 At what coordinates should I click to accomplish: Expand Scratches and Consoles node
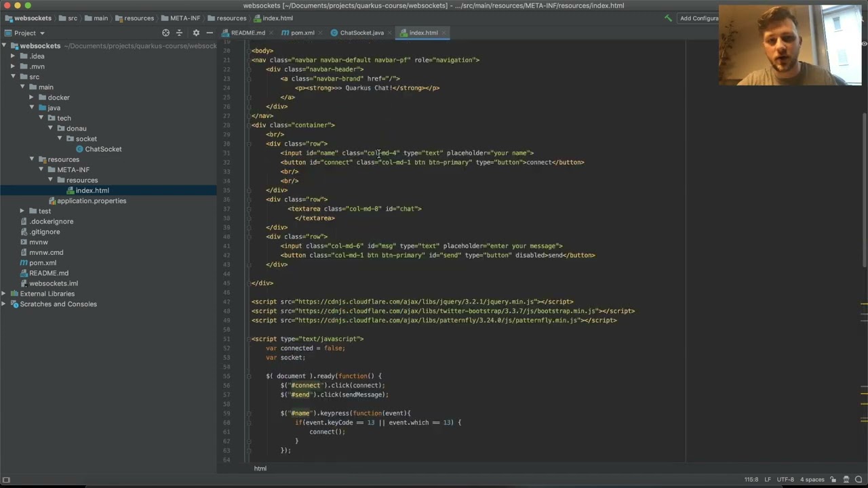[5, 304]
